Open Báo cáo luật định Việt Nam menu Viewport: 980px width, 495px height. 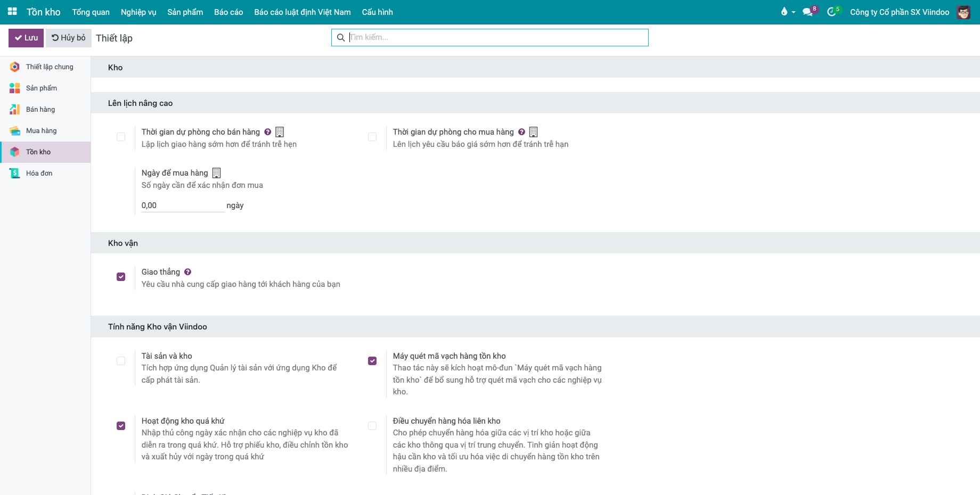pyautogui.click(x=303, y=12)
